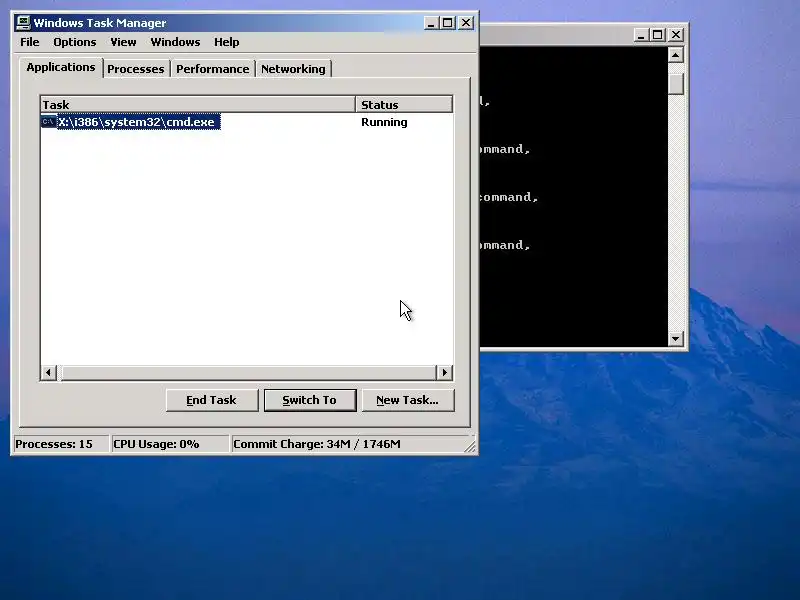Open the View menu
This screenshot has height=600, width=800.
tap(123, 42)
